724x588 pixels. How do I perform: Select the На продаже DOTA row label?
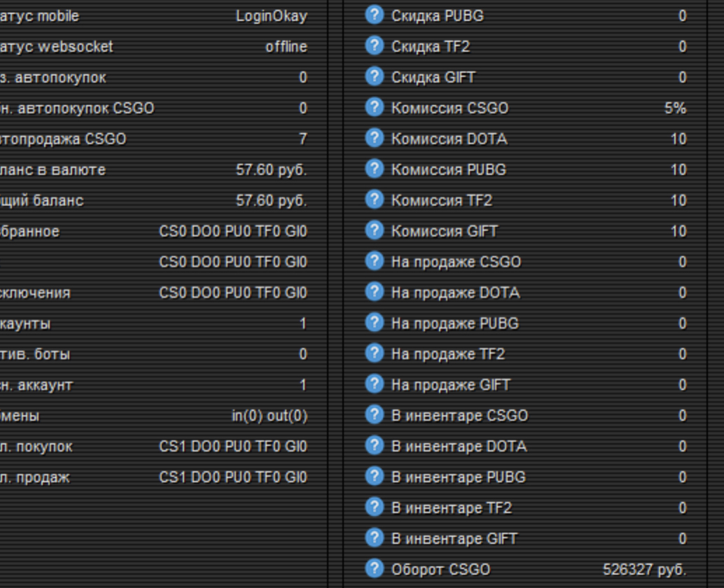coord(455,293)
